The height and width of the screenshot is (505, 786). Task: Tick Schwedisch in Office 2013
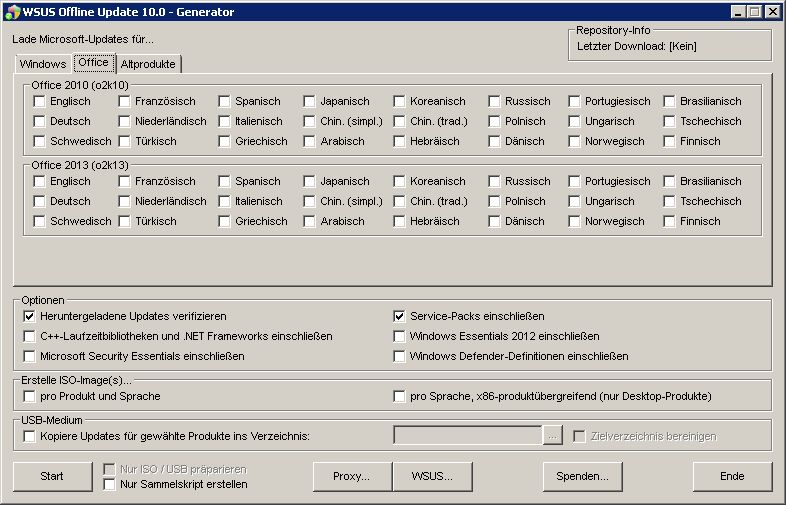coord(39,221)
